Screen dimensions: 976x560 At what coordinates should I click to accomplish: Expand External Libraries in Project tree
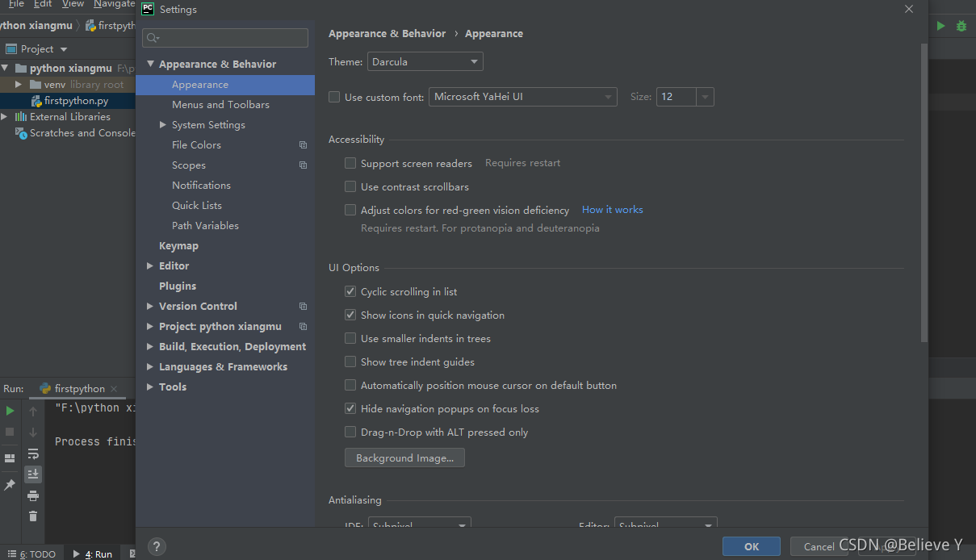point(5,117)
